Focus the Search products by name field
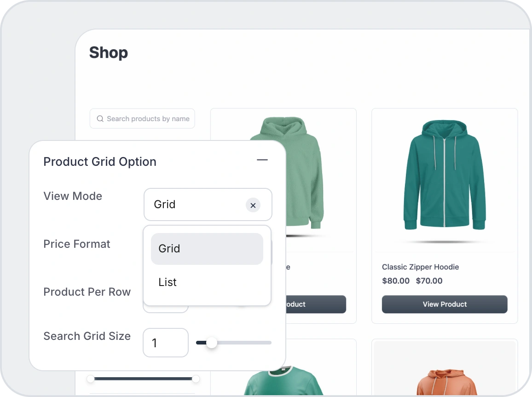 coord(147,119)
